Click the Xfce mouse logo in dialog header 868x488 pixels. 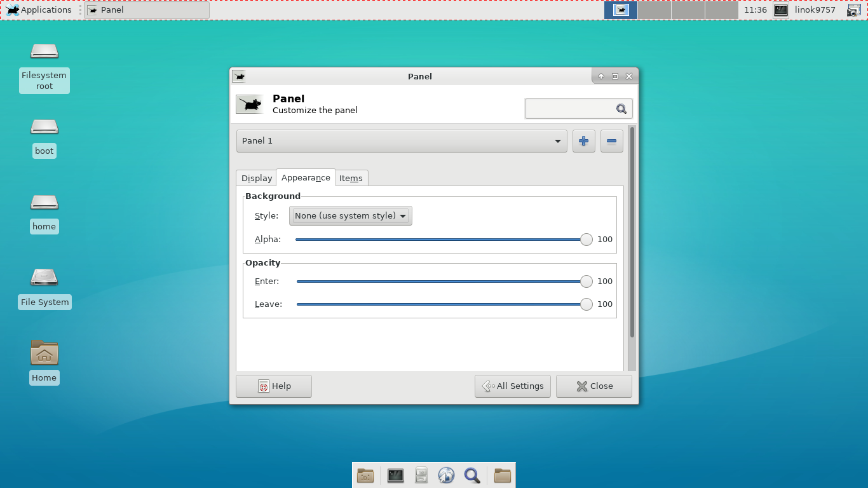pos(250,104)
